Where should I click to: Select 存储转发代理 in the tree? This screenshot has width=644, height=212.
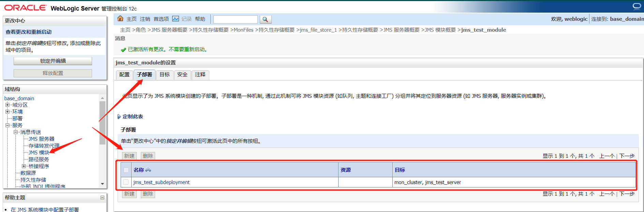point(44,146)
